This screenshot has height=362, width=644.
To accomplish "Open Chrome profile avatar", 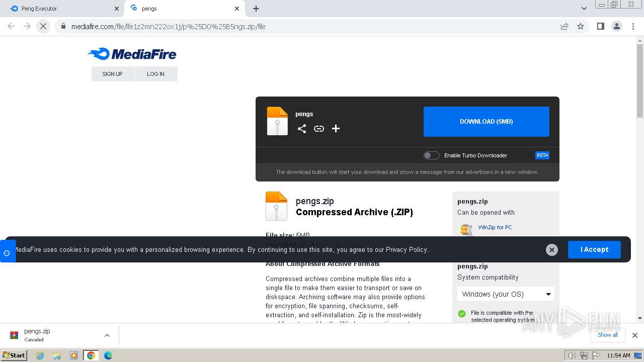I will click(616, 26).
